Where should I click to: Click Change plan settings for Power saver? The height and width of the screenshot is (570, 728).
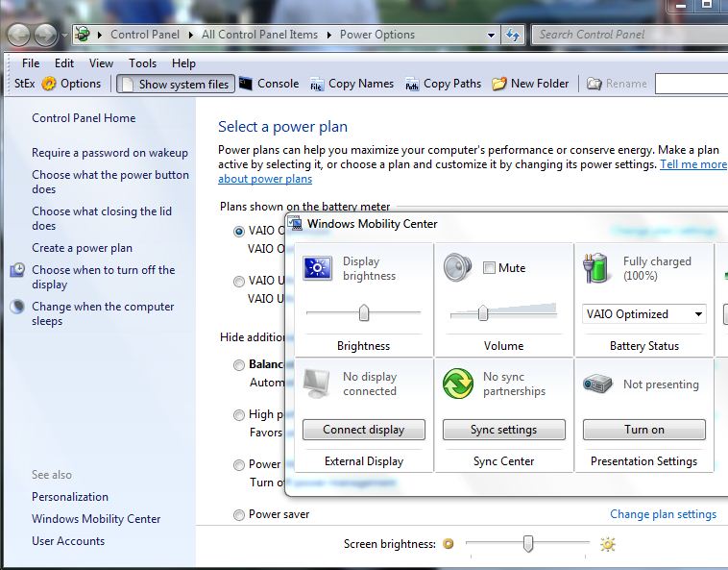(x=663, y=514)
